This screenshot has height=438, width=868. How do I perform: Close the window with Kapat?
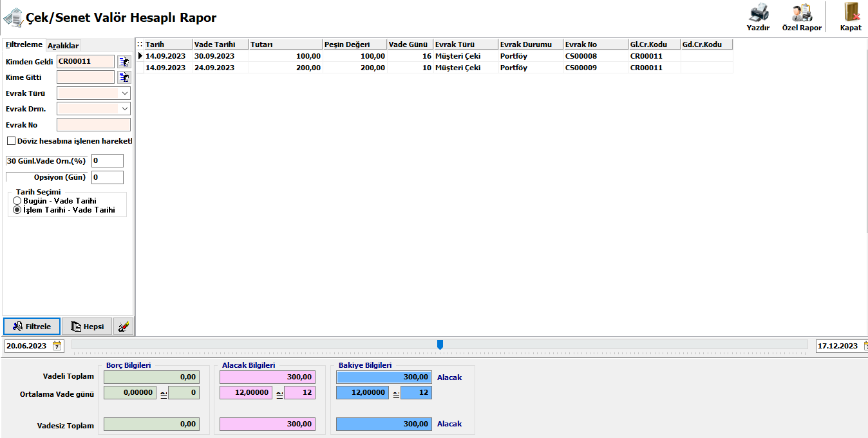point(851,17)
